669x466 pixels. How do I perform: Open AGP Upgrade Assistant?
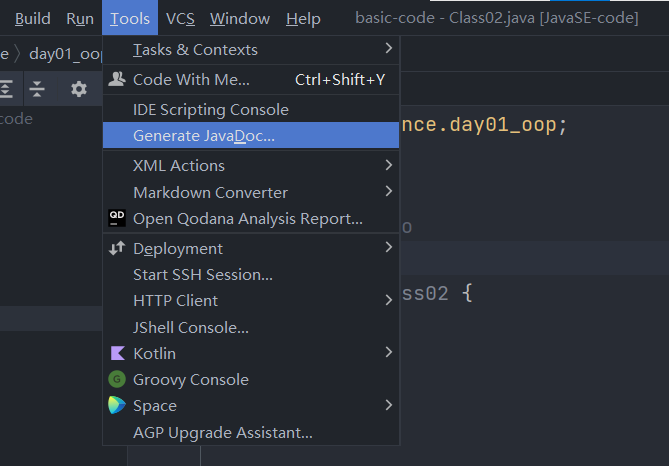click(x=222, y=432)
